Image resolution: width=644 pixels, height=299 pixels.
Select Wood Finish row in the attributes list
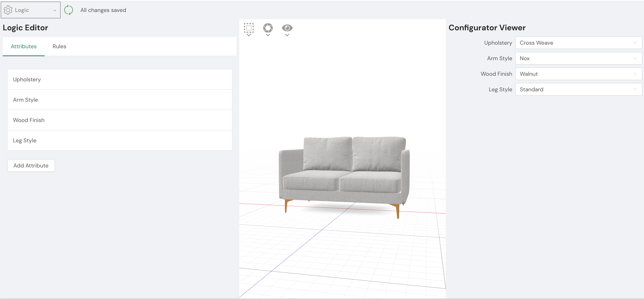[120, 120]
